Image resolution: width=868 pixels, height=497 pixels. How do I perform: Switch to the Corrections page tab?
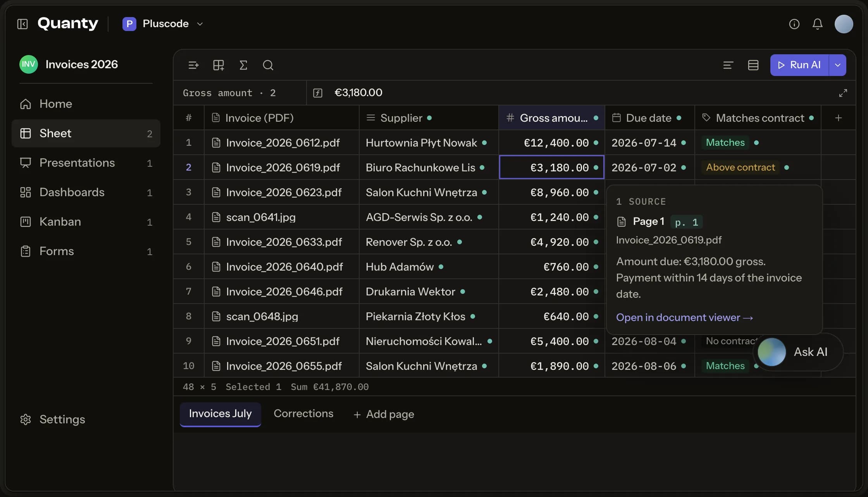[x=303, y=414]
